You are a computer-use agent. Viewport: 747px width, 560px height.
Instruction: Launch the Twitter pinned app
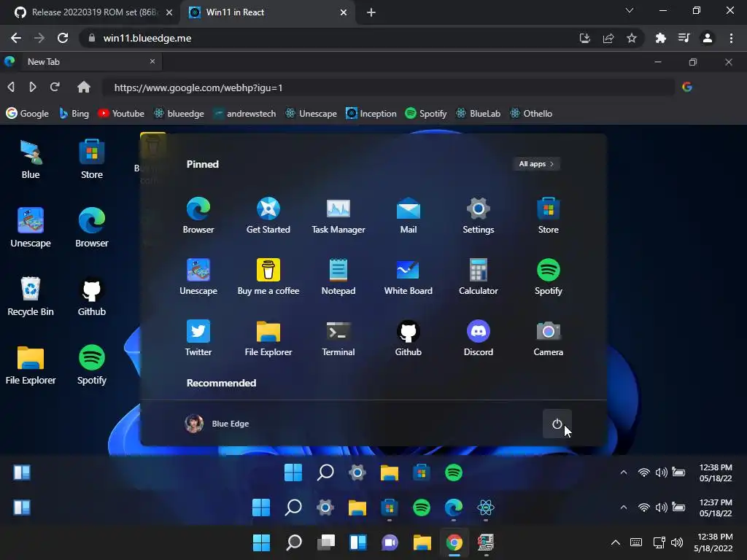[x=198, y=338]
